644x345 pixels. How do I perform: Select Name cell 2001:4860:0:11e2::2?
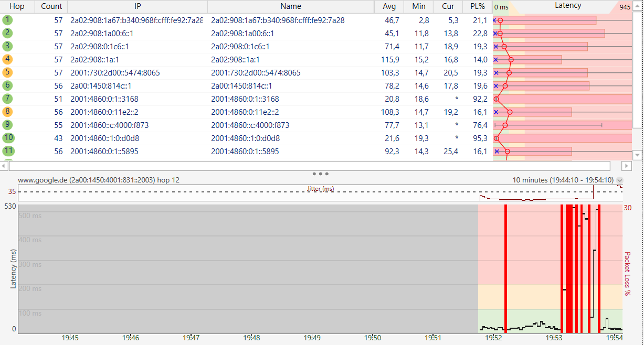[x=245, y=112]
